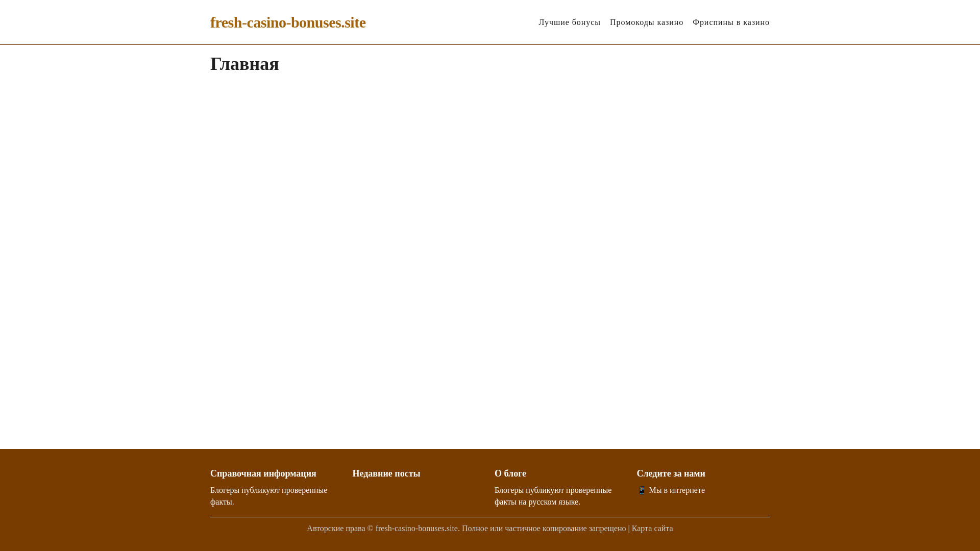Click text 'Блогеры публикуют проверенные факты на русском языке'
Image resolution: width=980 pixels, height=551 pixels.
click(x=553, y=496)
